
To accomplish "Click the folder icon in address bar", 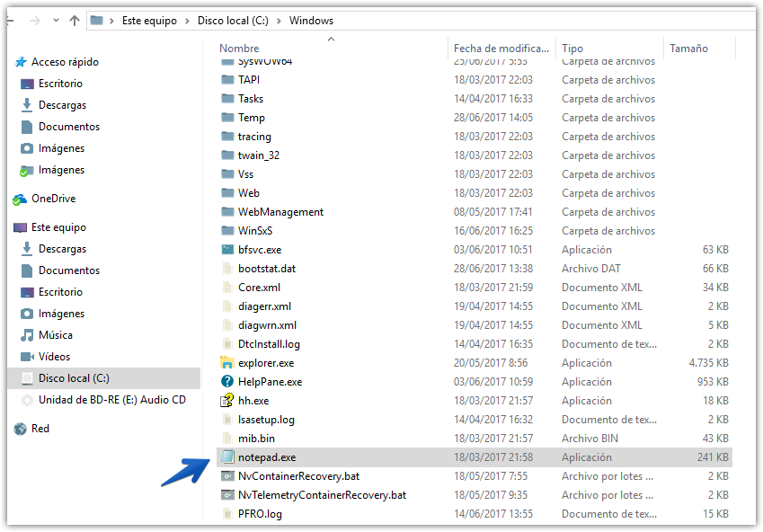I will [97, 21].
